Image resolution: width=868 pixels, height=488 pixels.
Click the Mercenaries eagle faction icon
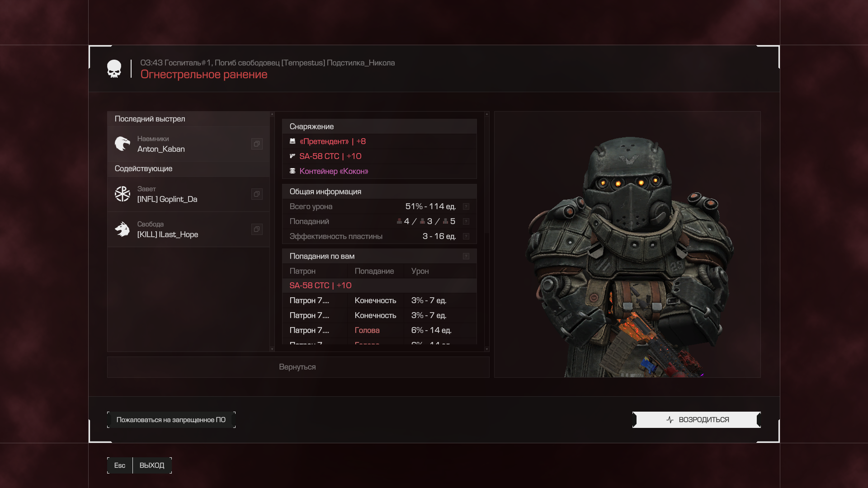122,144
